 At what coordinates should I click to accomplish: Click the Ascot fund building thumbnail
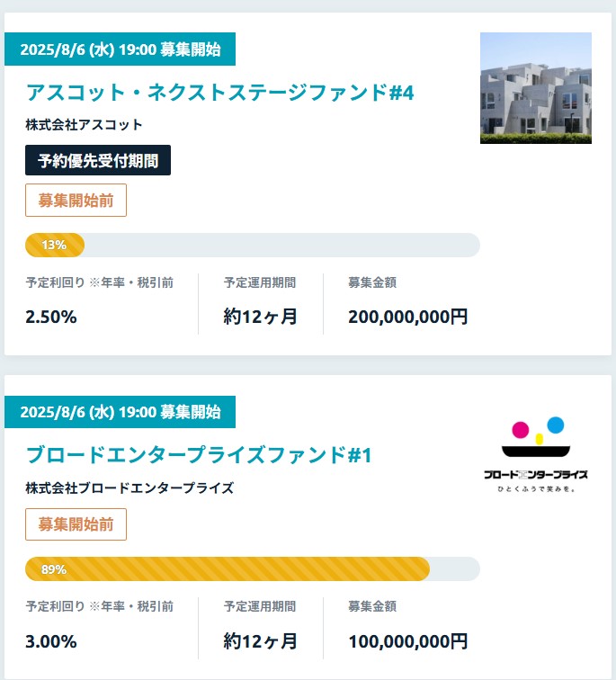[535, 88]
